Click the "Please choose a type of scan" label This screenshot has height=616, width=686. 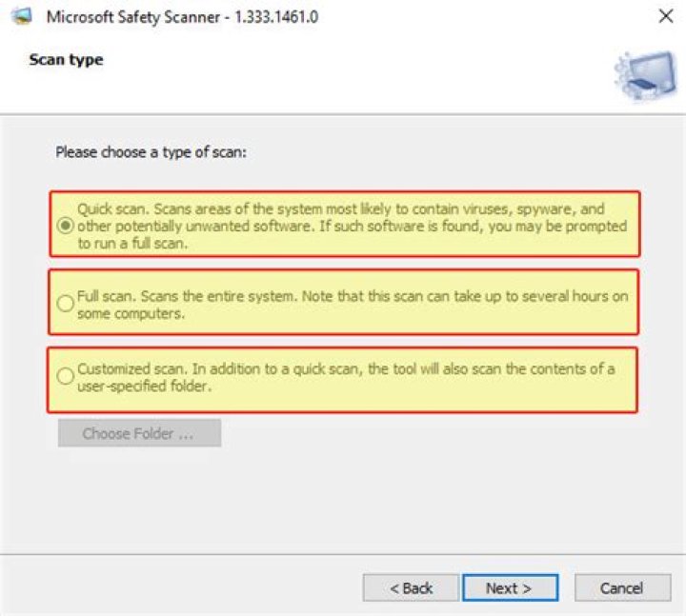[151, 151]
